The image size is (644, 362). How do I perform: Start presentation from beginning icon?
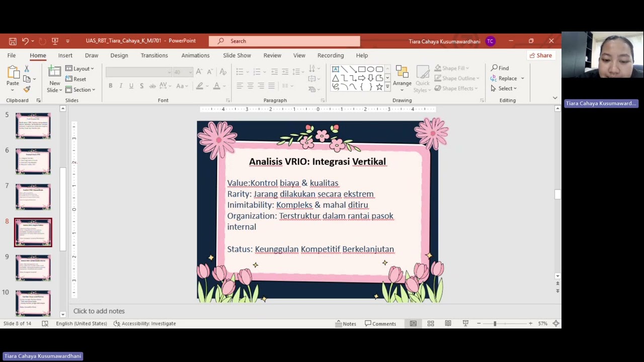(55, 41)
